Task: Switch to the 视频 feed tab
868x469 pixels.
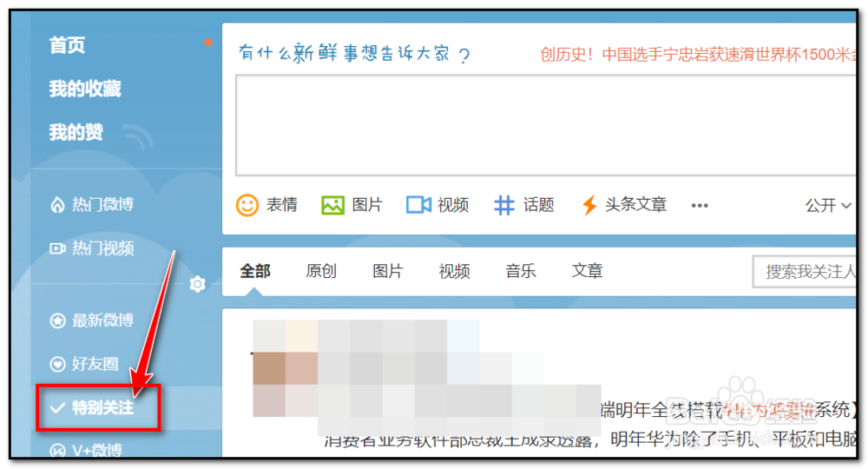Action: pos(455,271)
